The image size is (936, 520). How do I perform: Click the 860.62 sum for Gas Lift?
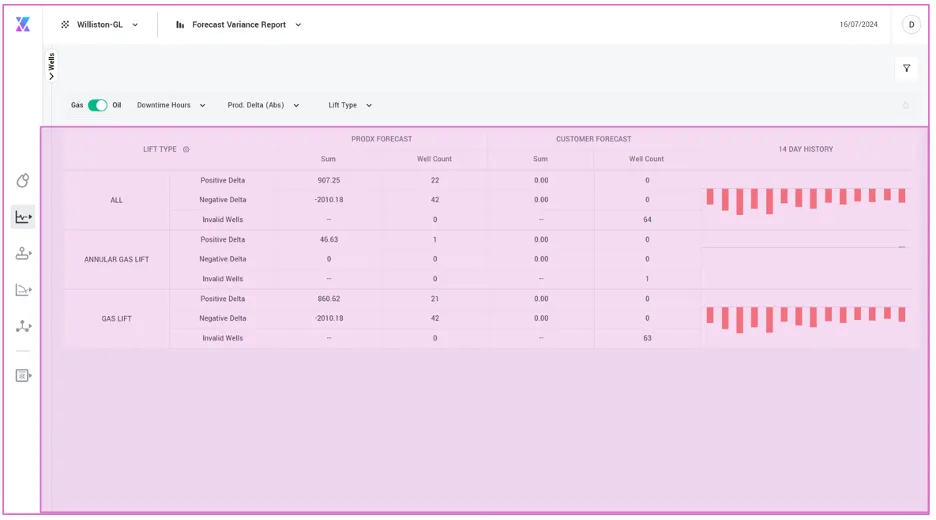tap(329, 299)
